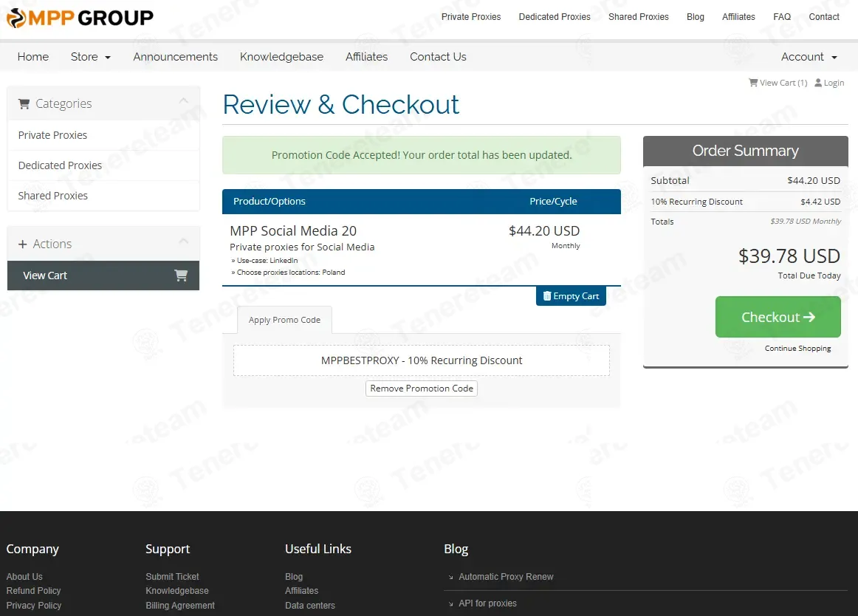The height and width of the screenshot is (616, 858).
Task: Select Shared Proxies category in sidebar
Action: [x=103, y=196]
